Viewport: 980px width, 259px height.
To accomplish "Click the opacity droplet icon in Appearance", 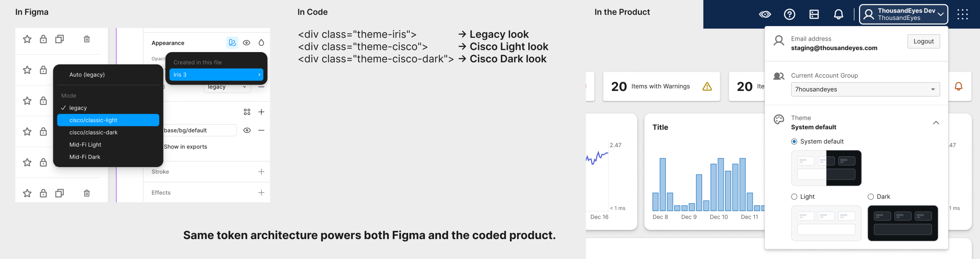I will [x=261, y=43].
